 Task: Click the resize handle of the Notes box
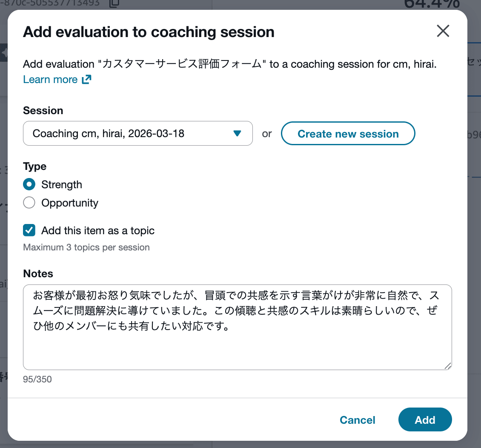pyautogui.click(x=447, y=365)
